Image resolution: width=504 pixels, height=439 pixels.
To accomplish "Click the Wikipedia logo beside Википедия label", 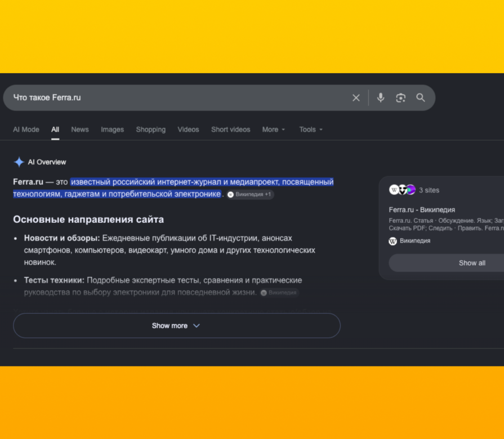I will click(x=393, y=241).
